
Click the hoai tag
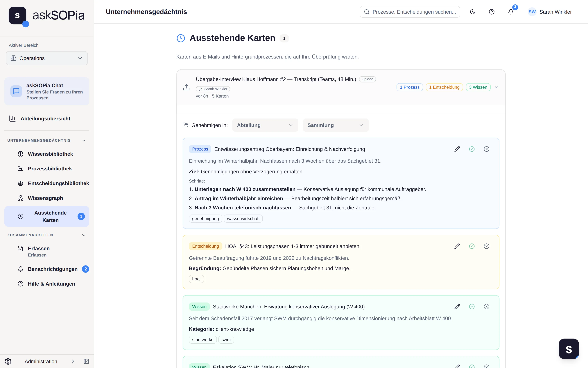pos(196,279)
